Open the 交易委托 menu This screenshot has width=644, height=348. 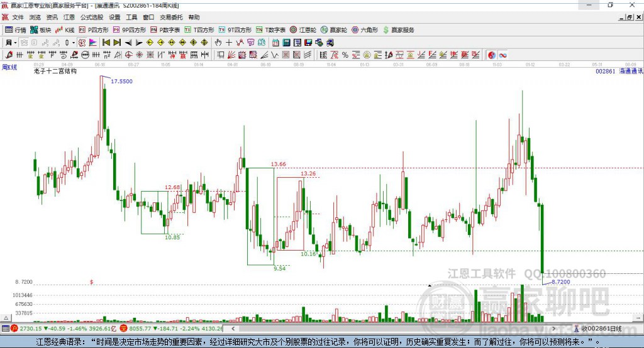click(171, 17)
